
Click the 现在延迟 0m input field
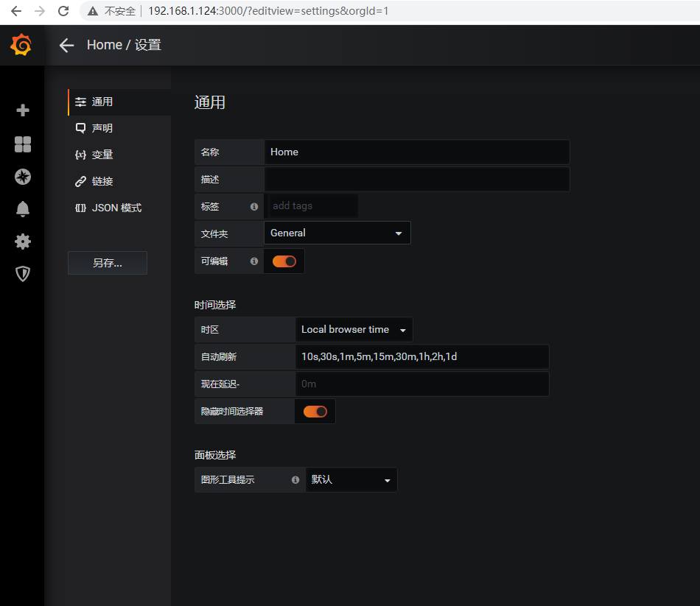coord(422,384)
